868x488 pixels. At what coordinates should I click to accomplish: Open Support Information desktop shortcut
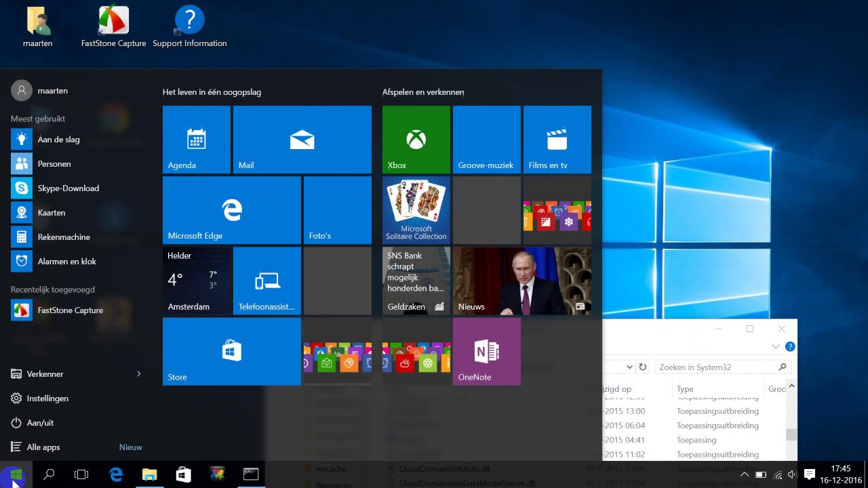[x=190, y=27]
